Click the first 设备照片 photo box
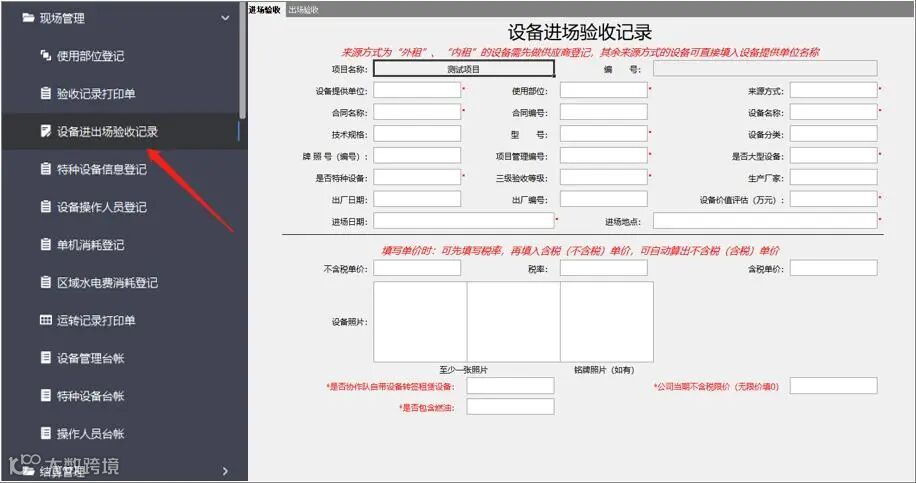916x483 pixels. pos(420,322)
